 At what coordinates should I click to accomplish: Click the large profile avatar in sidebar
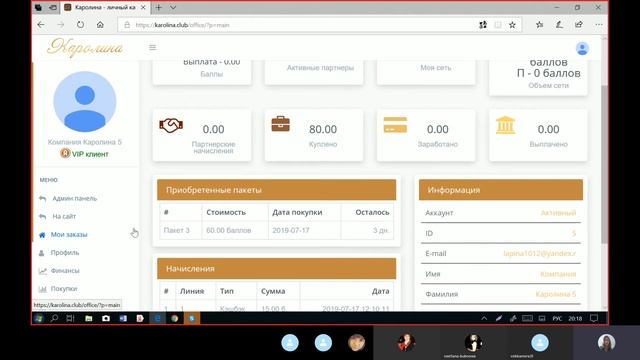click(x=85, y=102)
